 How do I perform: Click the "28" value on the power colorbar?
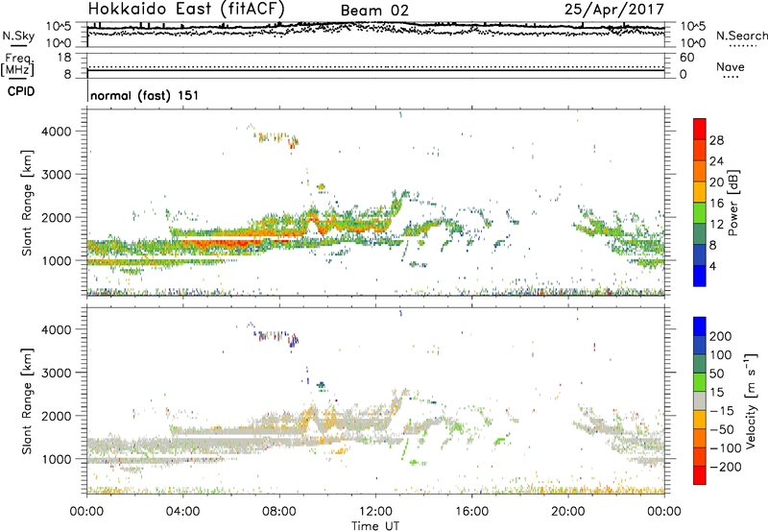coord(716,140)
